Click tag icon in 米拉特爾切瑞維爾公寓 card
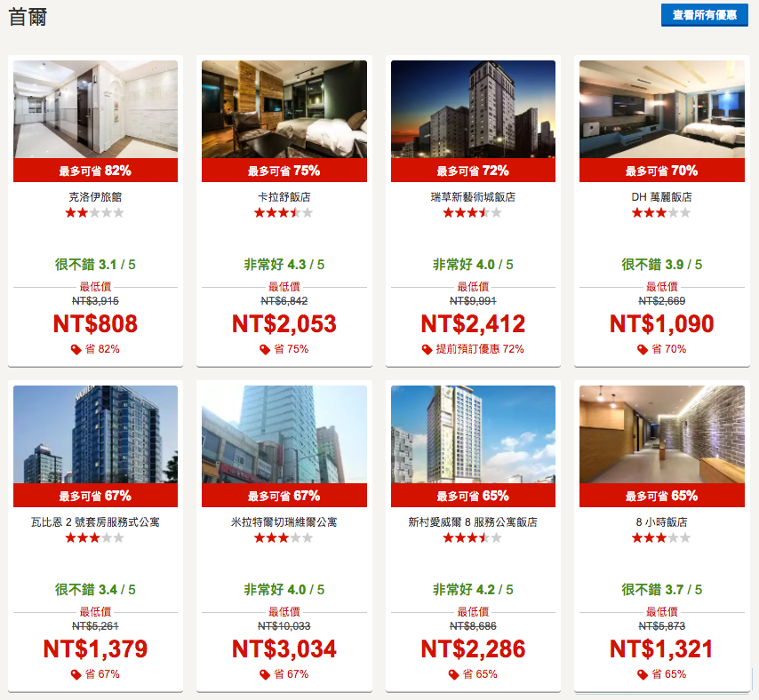This screenshot has height=700, width=759. click(265, 674)
